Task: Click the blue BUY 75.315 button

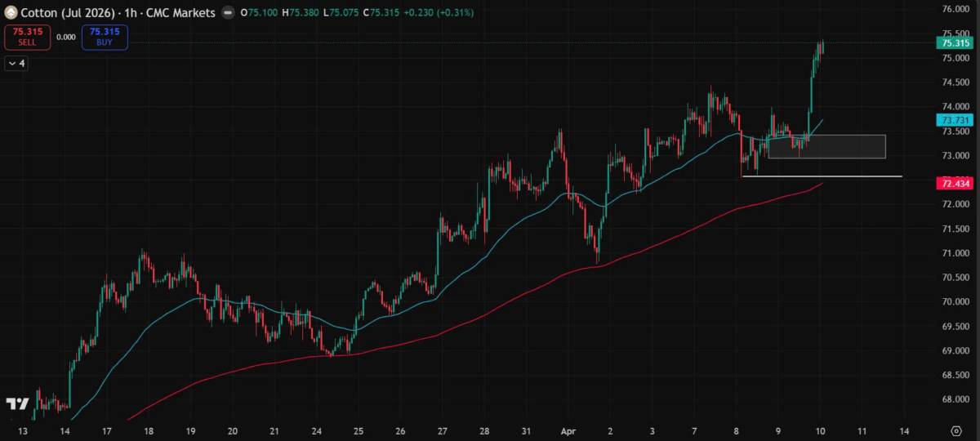Action: (x=105, y=37)
